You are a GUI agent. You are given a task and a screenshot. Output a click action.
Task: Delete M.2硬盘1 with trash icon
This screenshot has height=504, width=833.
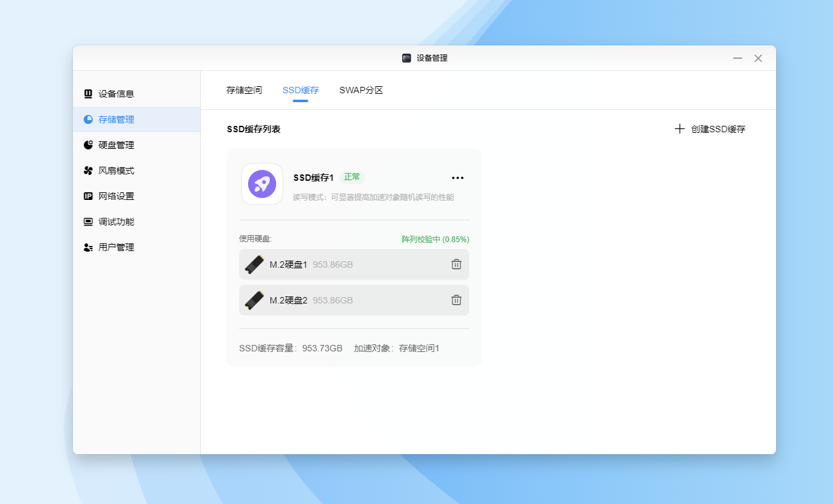click(x=456, y=264)
